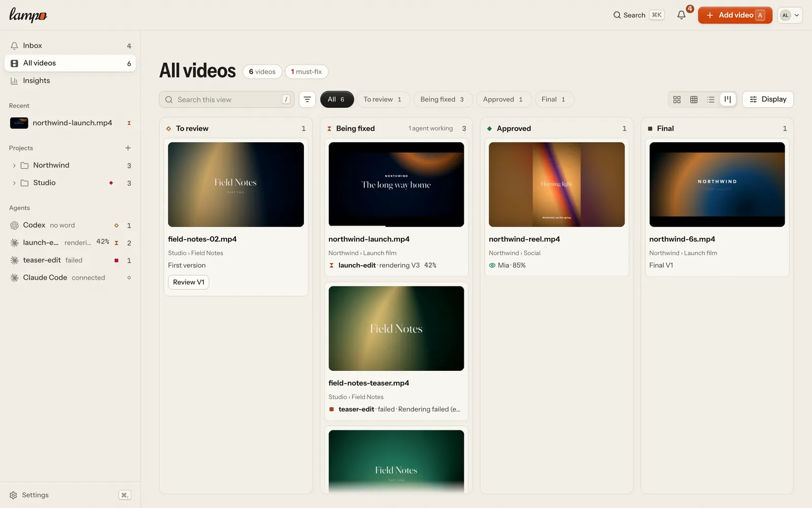Screen dimensions: 812x508
Task: Open field-notes-teaser.mp4 thumbnail
Action: pos(396,329)
